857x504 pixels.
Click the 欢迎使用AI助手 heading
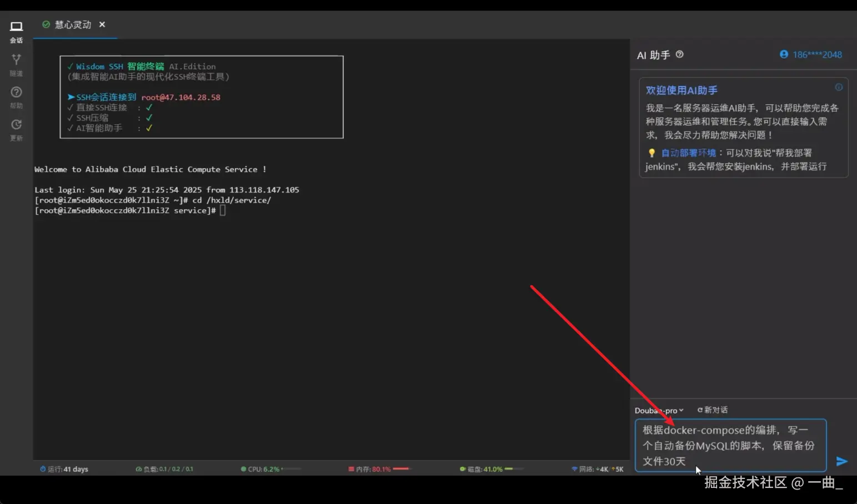click(681, 90)
